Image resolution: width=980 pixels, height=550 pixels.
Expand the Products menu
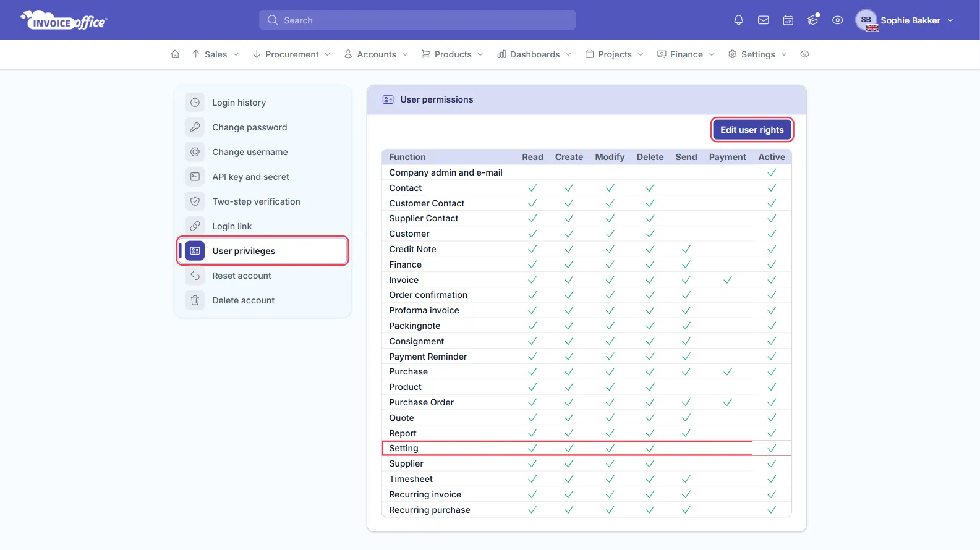coord(452,54)
